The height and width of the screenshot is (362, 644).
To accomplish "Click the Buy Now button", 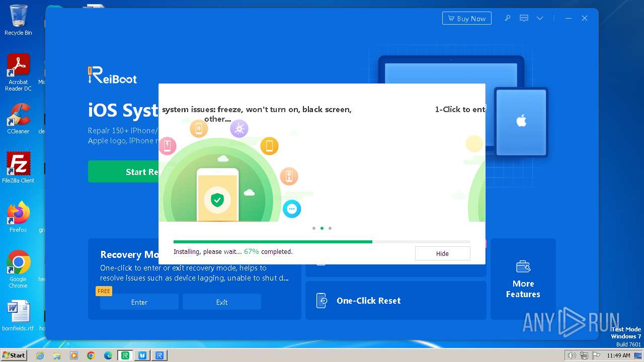I will tap(466, 18).
